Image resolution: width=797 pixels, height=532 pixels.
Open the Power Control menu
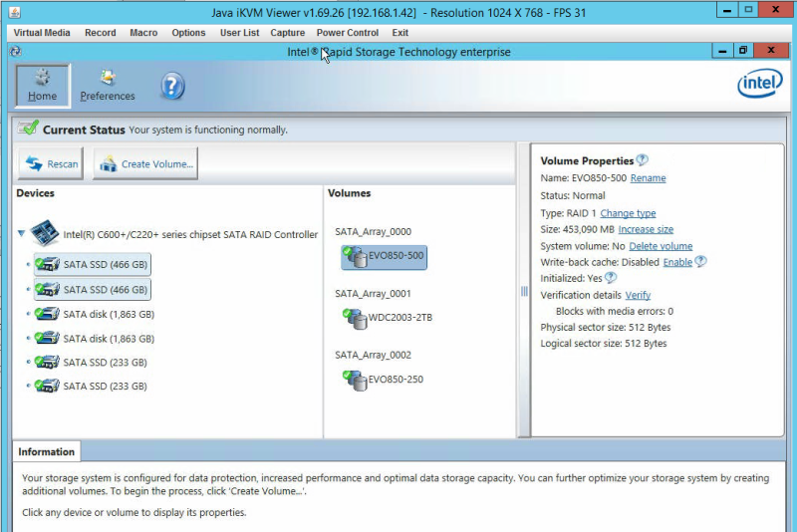tap(348, 33)
